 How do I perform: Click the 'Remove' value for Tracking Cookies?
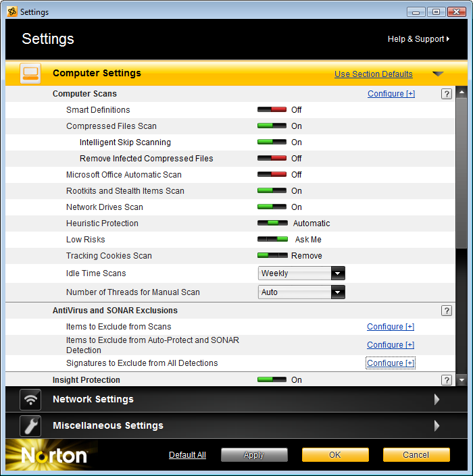coord(307,256)
